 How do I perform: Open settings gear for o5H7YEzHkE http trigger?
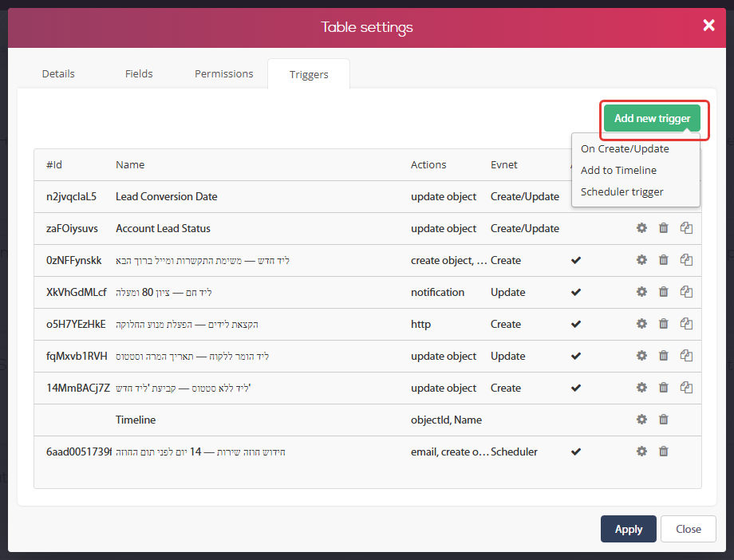pyautogui.click(x=641, y=324)
